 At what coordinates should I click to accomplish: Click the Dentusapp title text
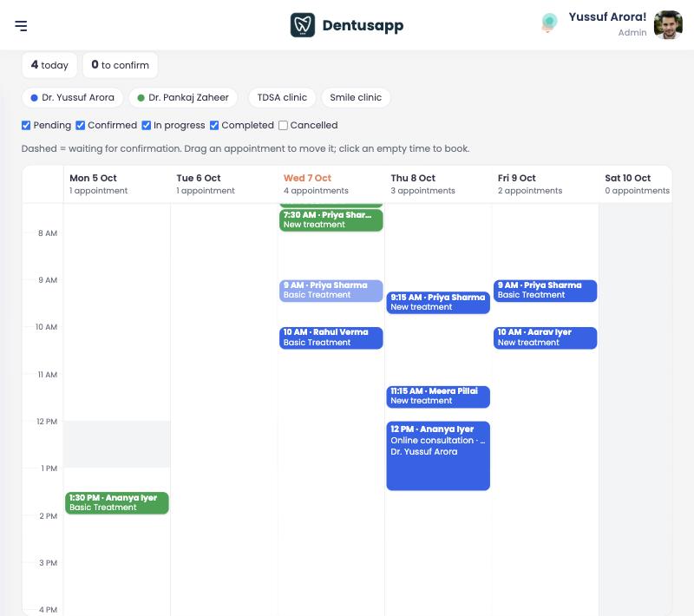click(x=363, y=26)
